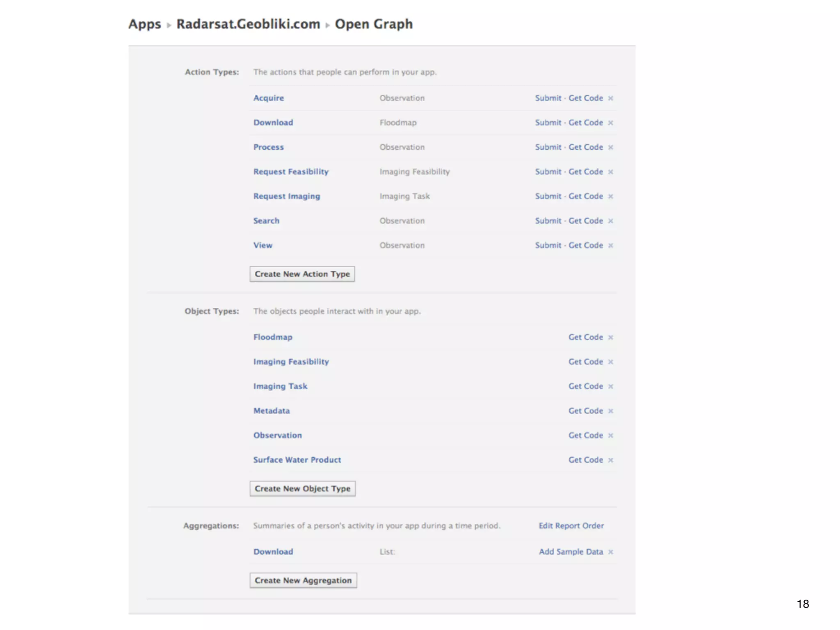The width and height of the screenshot is (840, 630).
Task: Remove the Imaging Task object via x
Action: [x=610, y=386]
